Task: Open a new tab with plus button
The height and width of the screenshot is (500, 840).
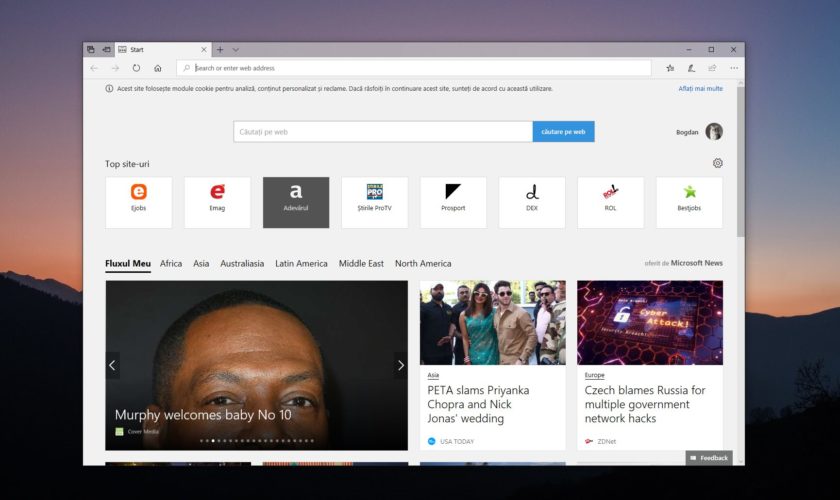Action: tap(220, 49)
